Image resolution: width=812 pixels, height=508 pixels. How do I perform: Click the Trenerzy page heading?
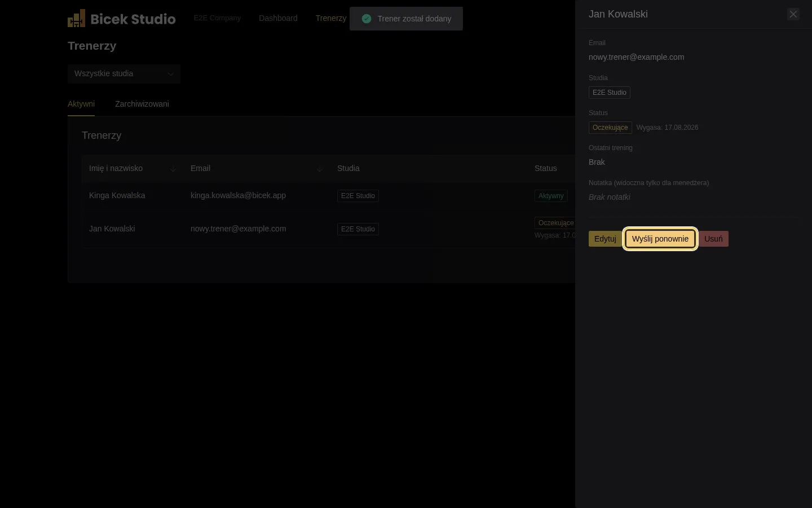point(92,46)
